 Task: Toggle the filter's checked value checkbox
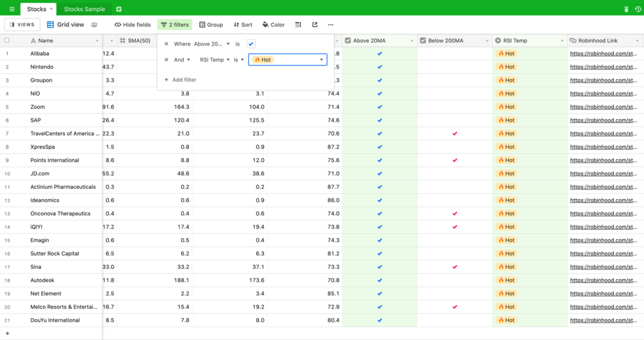pyautogui.click(x=251, y=44)
